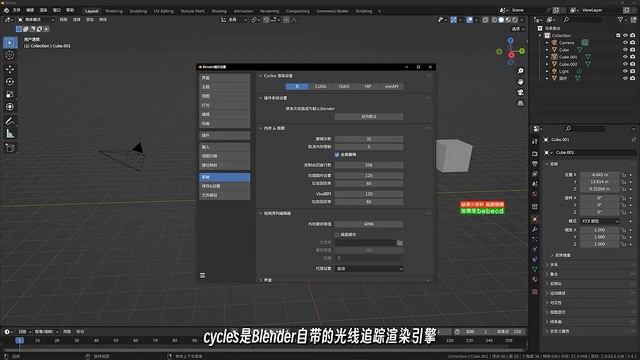Switch to the Modeling workspace tab
Viewport: 640px width, 360px height.
point(114,11)
